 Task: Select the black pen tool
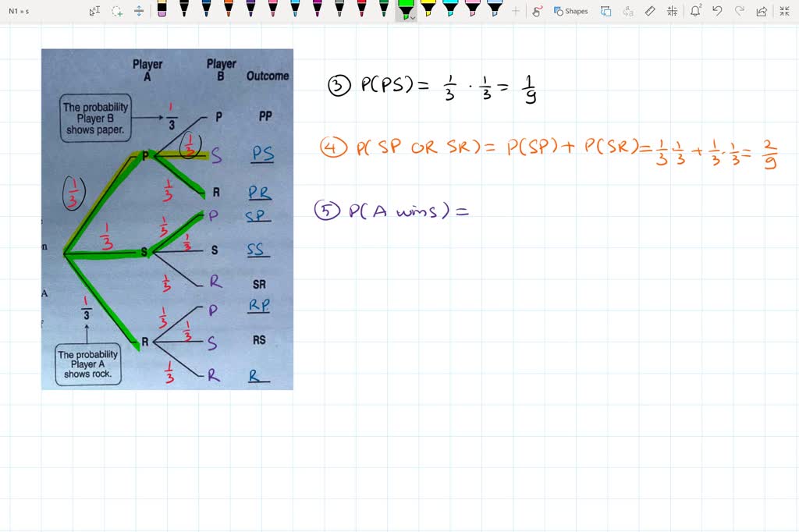(184, 11)
